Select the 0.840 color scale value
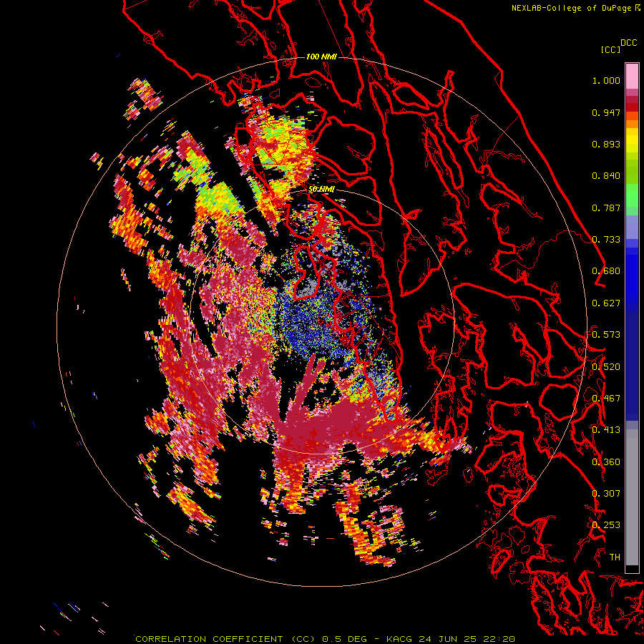Image resolution: width=644 pixels, height=644 pixels. coord(606,176)
